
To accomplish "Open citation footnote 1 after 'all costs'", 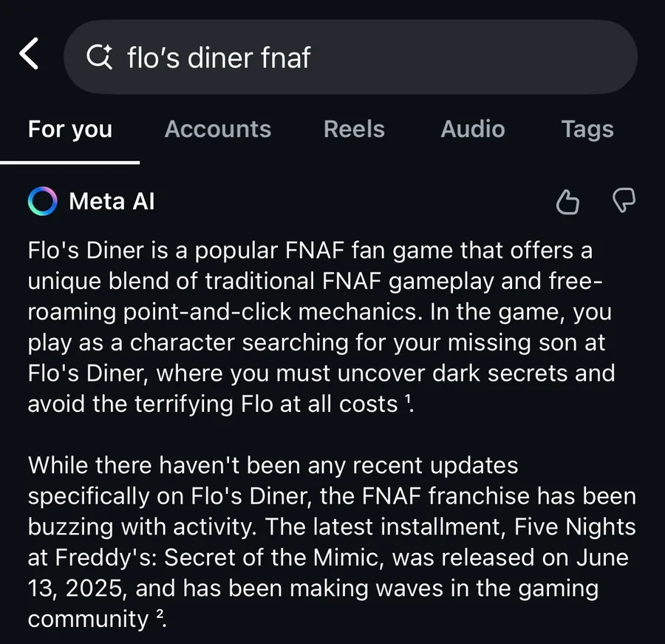I will pos(408,399).
